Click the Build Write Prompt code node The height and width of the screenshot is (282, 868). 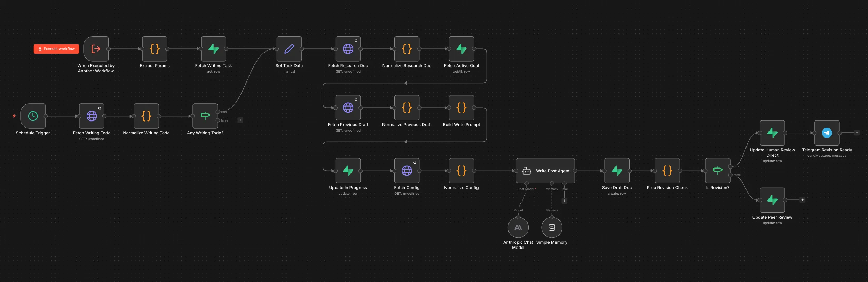pyautogui.click(x=461, y=108)
